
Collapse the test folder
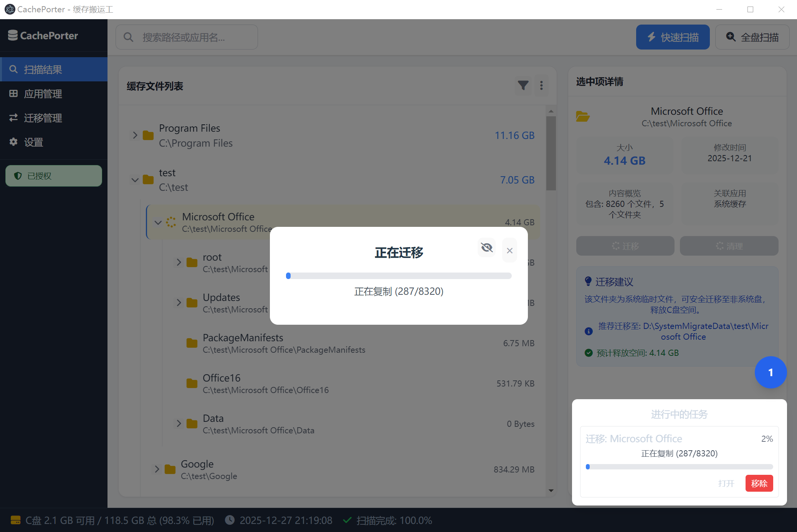coord(135,180)
